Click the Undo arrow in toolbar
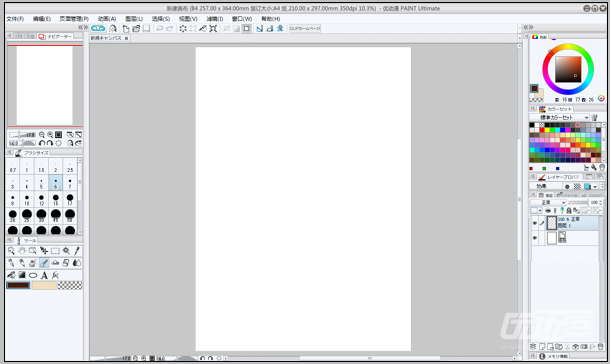The image size is (610, 364). (x=160, y=28)
